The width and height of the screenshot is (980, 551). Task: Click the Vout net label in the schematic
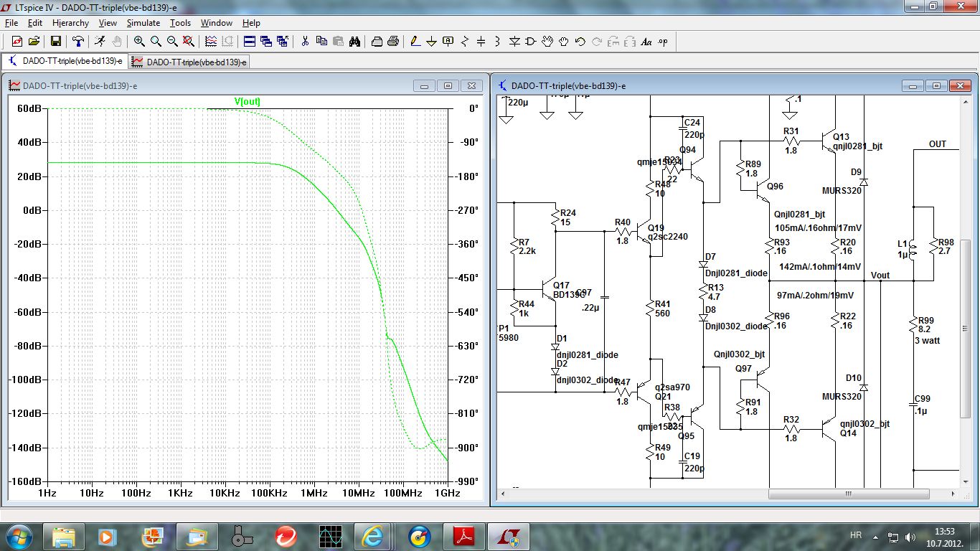coord(880,275)
